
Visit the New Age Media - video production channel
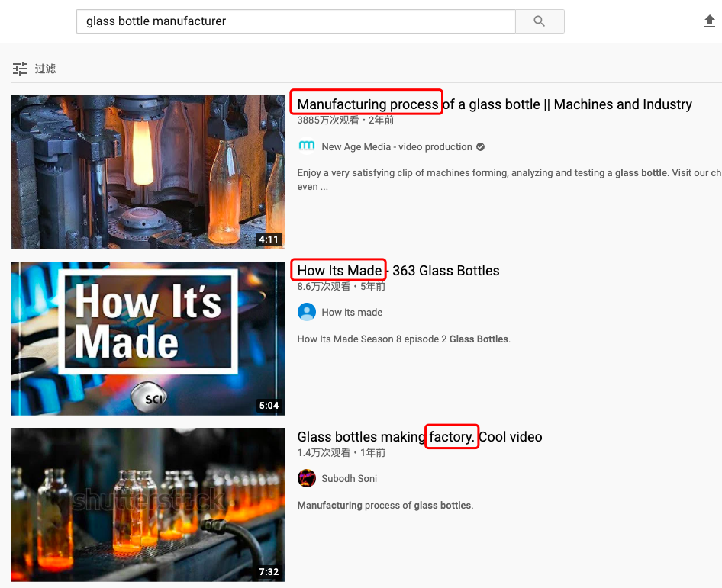pos(396,146)
